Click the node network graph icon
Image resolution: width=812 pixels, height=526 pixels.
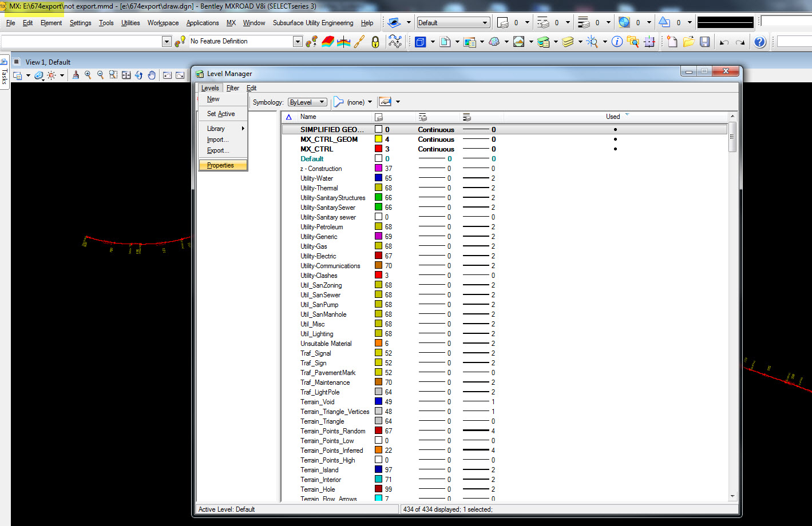pyautogui.click(x=395, y=42)
